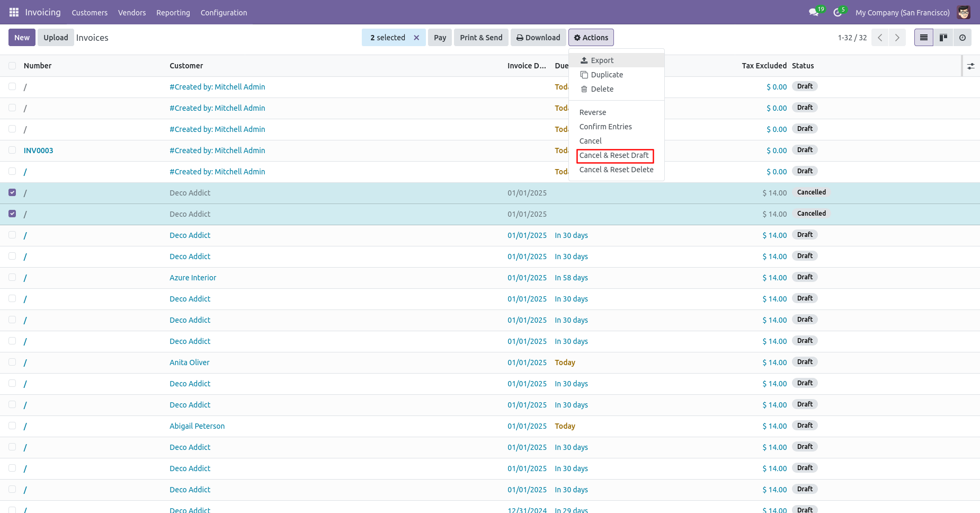Toggle the select-all header checkbox
This screenshot has height=513, width=980.
[x=12, y=66]
